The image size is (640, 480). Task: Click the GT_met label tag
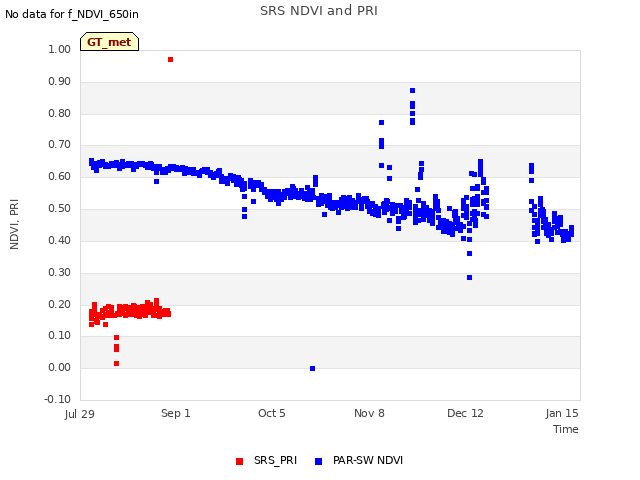(109, 42)
